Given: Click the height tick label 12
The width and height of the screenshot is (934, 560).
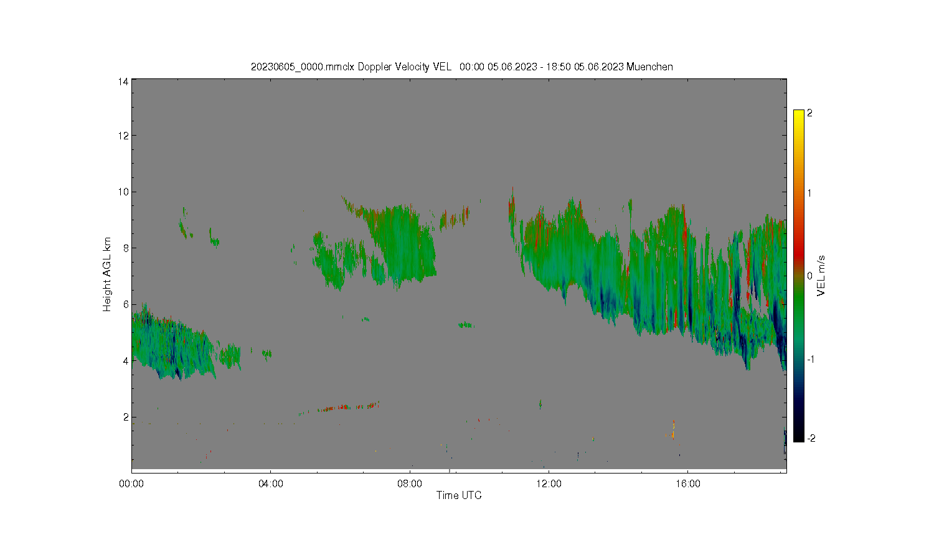Looking at the screenshot, I should click(123, 136).
